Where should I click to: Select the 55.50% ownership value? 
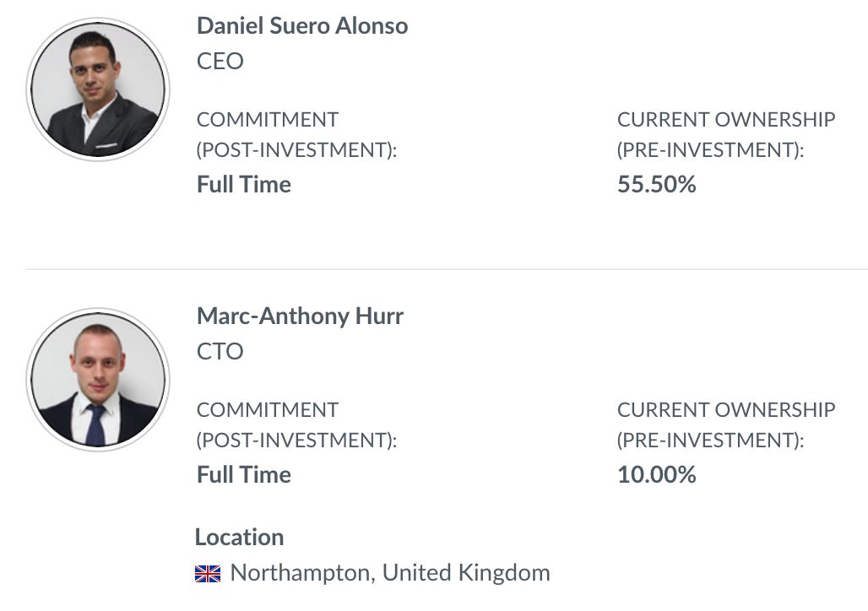point(657,184)
